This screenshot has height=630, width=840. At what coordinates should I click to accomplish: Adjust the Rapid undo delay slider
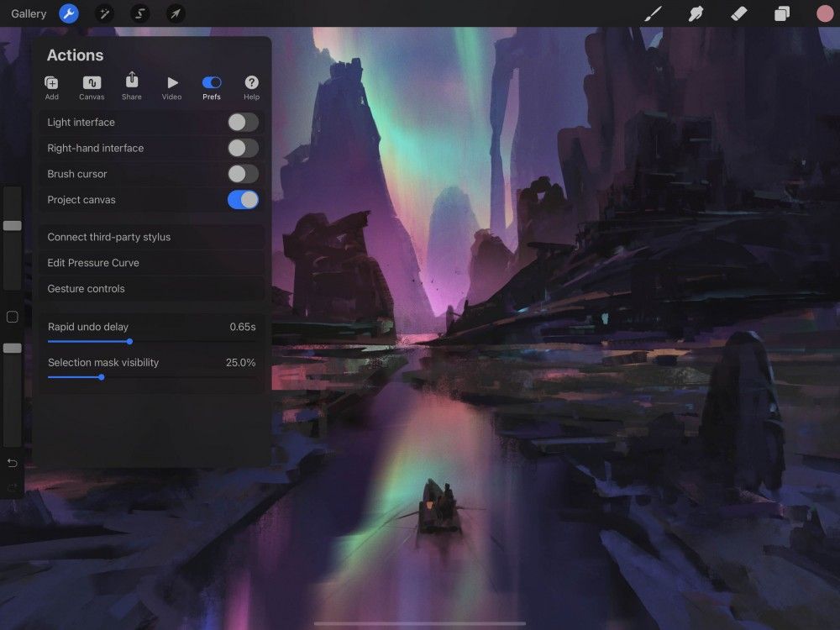(x=129, y=342)
